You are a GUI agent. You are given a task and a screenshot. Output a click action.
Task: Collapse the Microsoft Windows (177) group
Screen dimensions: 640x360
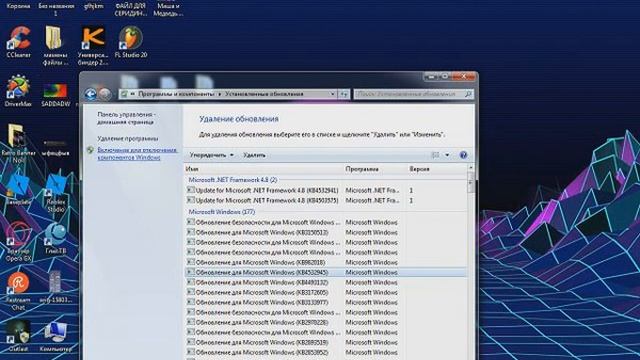point(222,212)
